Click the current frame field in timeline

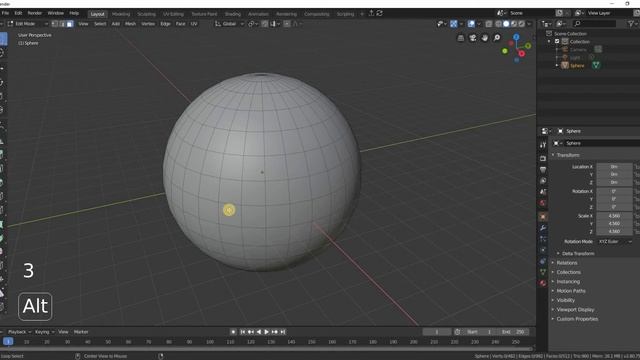tap(437, 332)
